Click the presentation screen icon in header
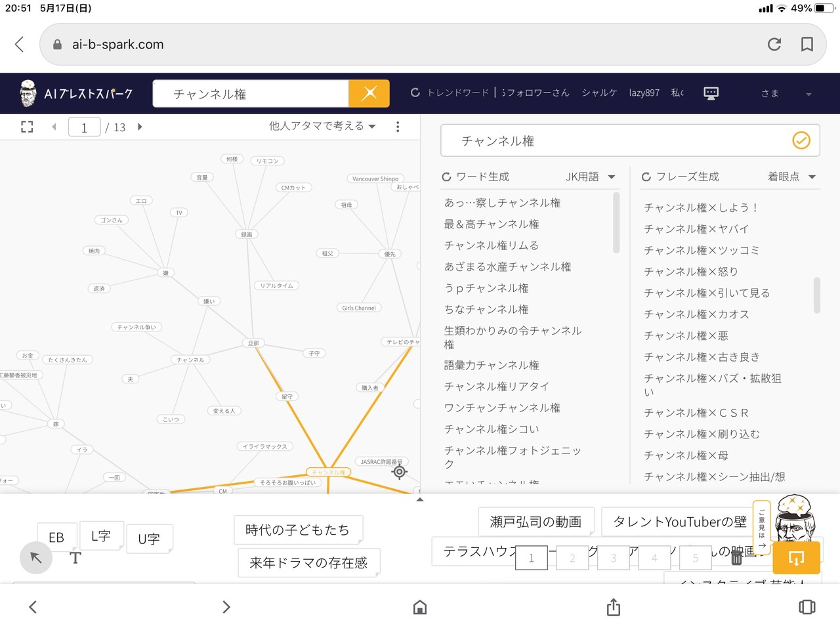Screen dimensions: 840x630 pos(711,93)
